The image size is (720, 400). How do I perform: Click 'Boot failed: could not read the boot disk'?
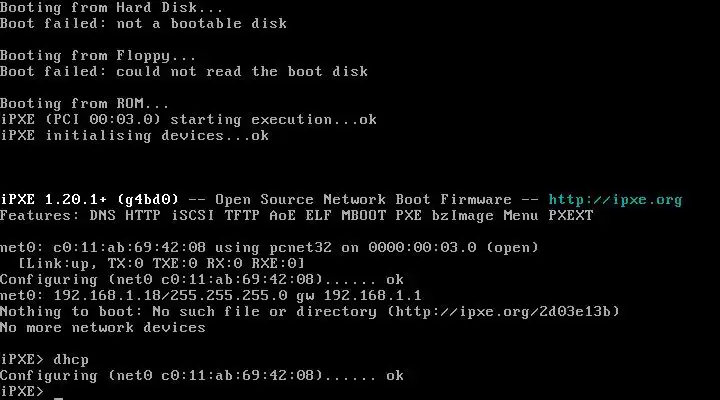coord(184,72)
